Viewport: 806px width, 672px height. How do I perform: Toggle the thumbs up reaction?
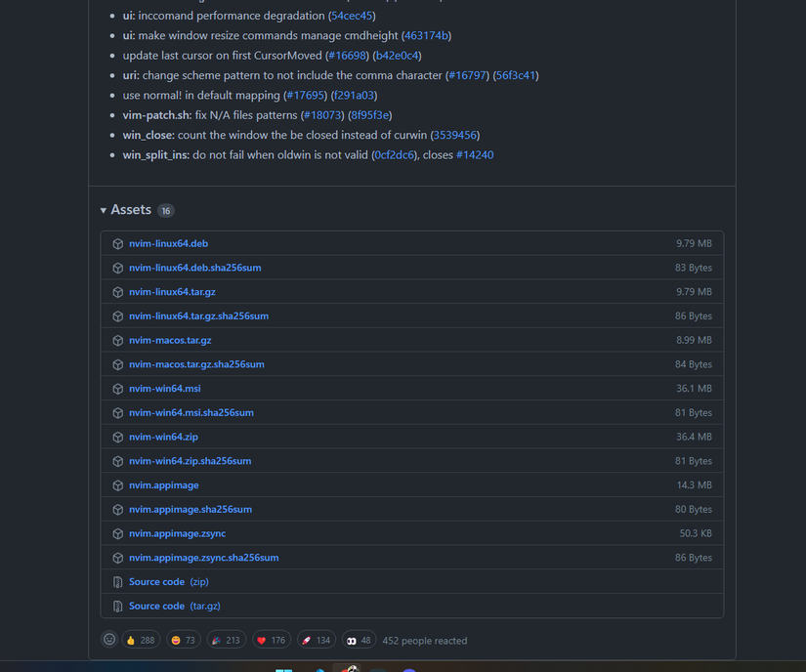(141, 640)
